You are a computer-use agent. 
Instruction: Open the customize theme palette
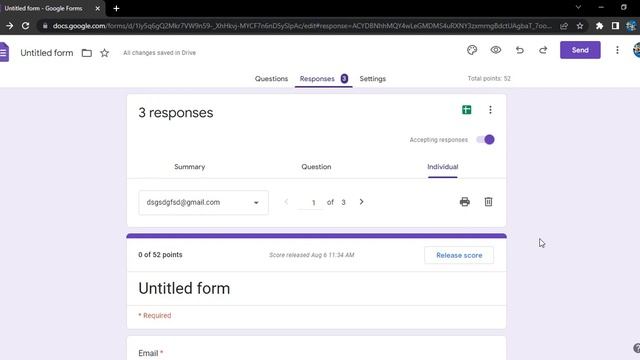tap(472, 50)
